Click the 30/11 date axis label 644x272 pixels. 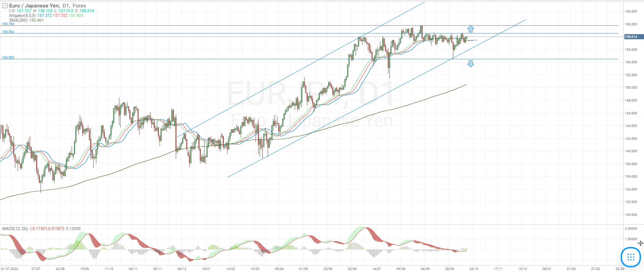tap(158, 269)
